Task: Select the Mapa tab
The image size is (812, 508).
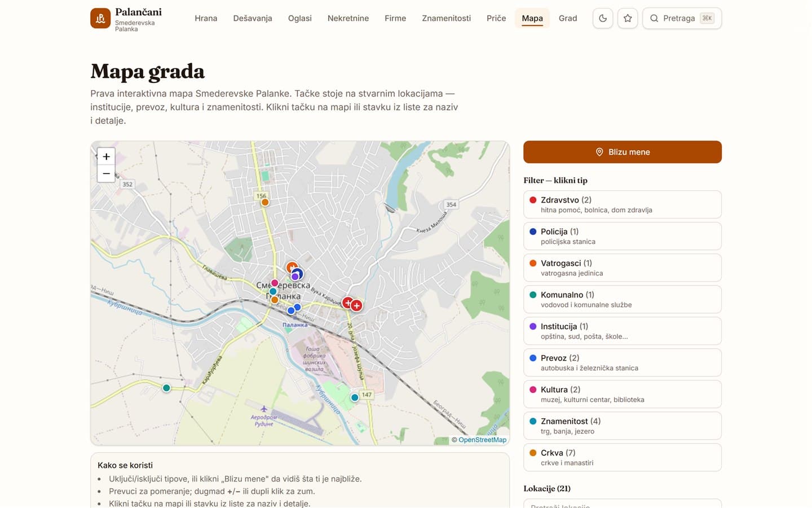Action: click(x=532, y=18)
